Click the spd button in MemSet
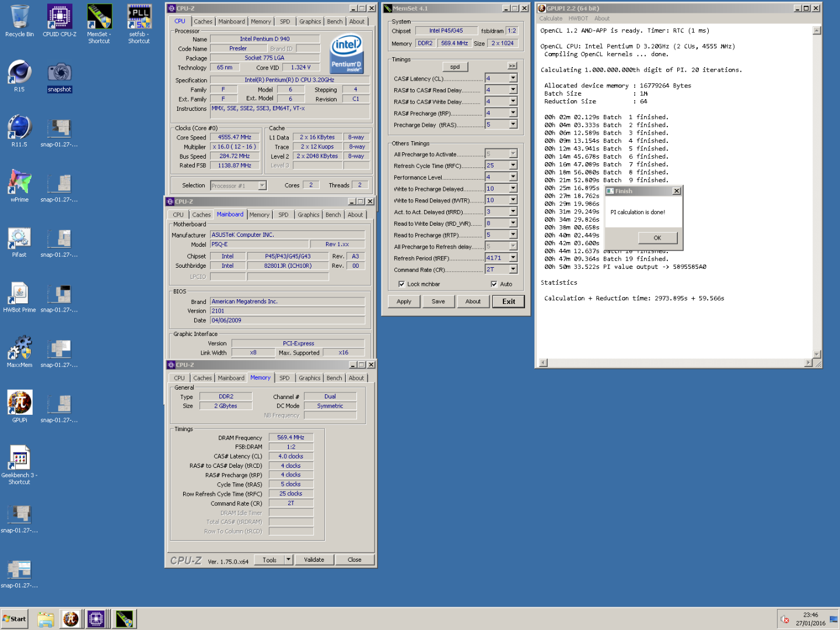Image resolution: width=840 pixels, height=630 pixels. [x=455, y=66]
